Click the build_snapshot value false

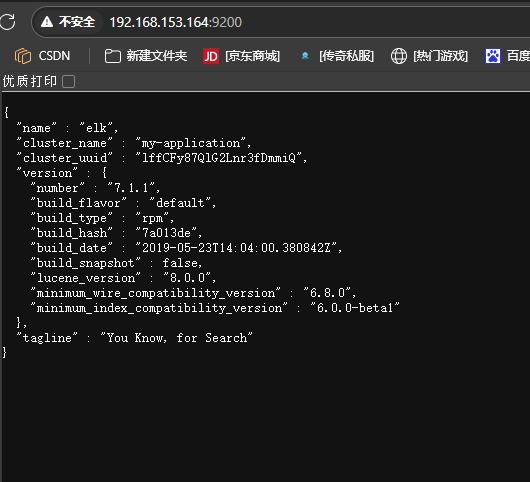pyautogui.click(x=180, y=263)
